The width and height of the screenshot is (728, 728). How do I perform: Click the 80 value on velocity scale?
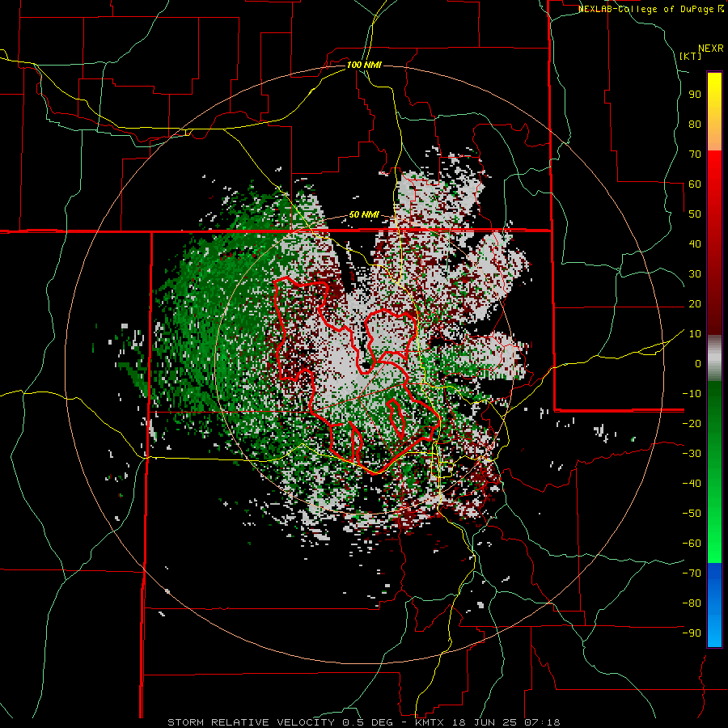[x=695, y=124]
